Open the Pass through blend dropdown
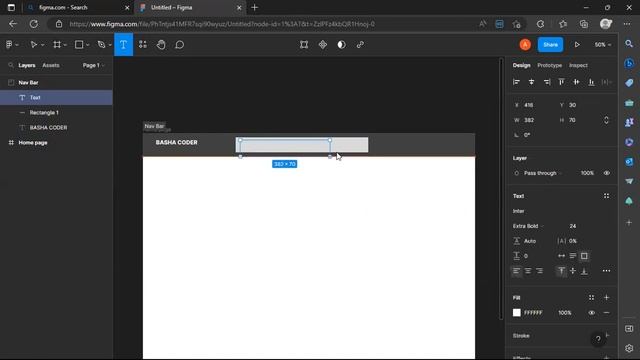 (543, 173)
